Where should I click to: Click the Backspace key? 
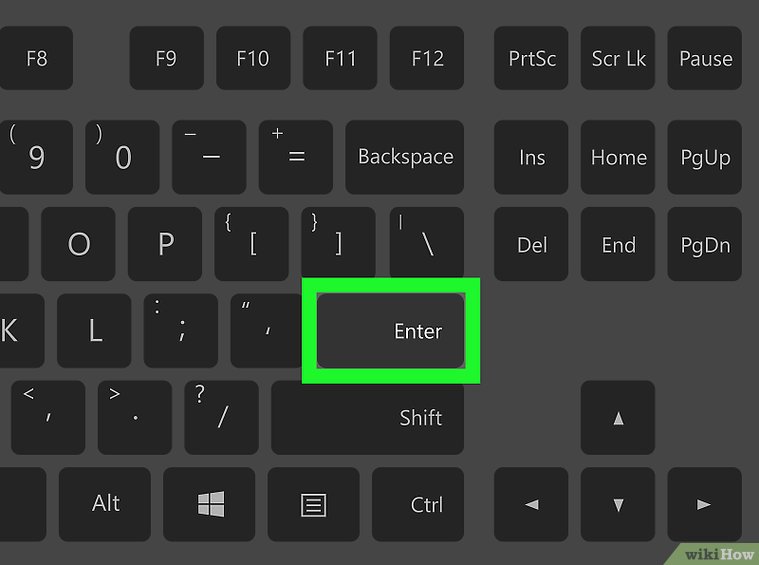405,157
